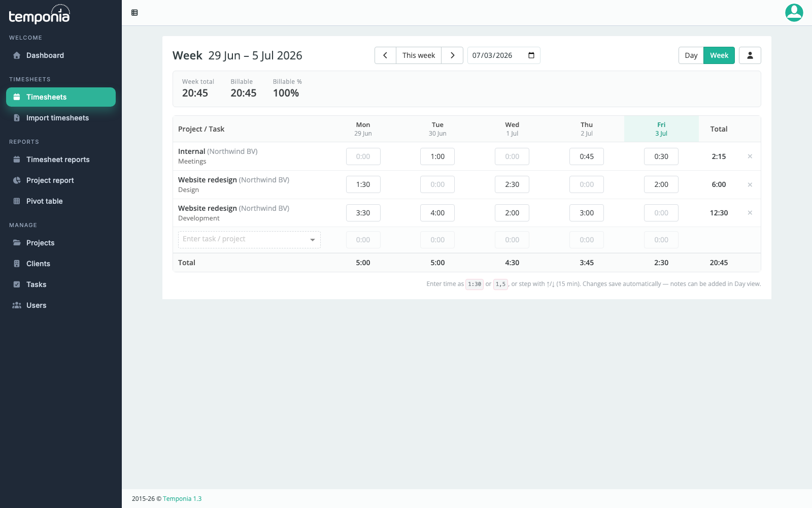The height and width of the screenshot is (508, 812).
Task: Open the calendar picker icon in the date field
Action: pyautogui.click(x=531, y=55)
